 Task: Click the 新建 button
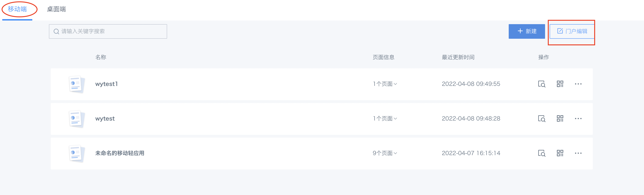pyautogui.click(x=526, y=31)
